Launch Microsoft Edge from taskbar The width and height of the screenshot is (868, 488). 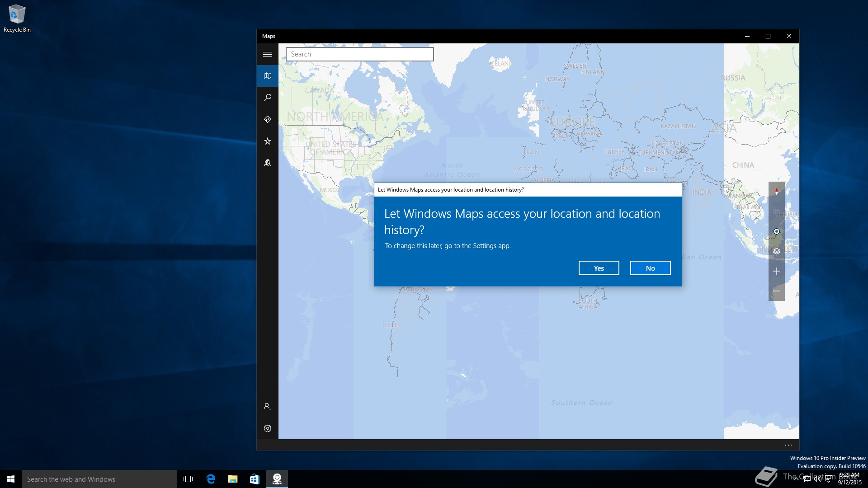[211, 479]
